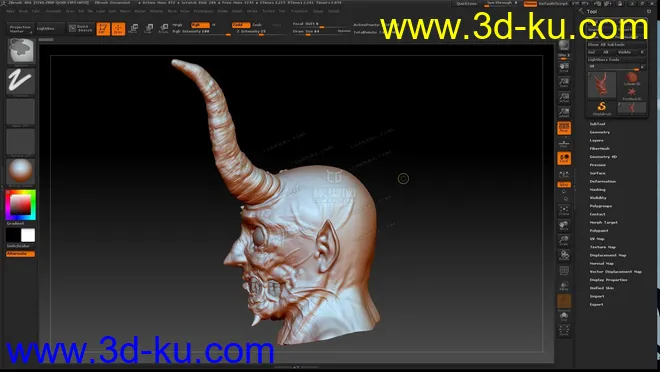Image resolution: width=660 pixels, height=372 pixels.
Task: Click the Xpose icon
Action: pos(564,332)
